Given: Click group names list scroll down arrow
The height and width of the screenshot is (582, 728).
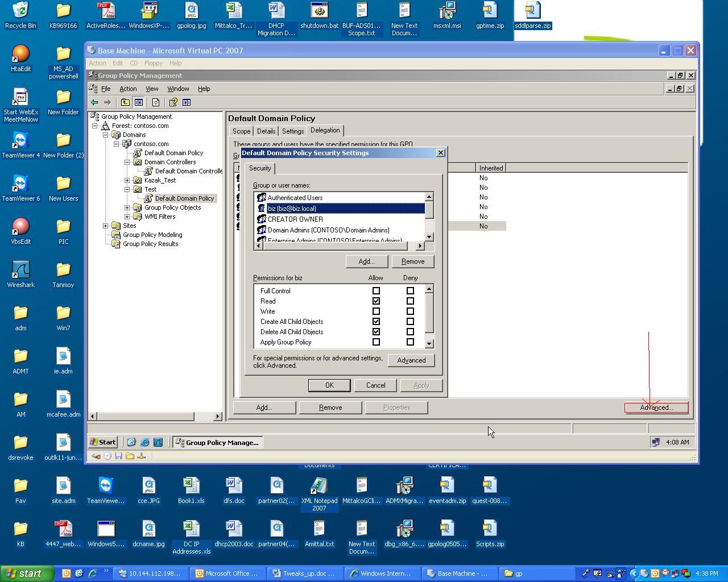Looking at the screenshot, I should 429,236.
